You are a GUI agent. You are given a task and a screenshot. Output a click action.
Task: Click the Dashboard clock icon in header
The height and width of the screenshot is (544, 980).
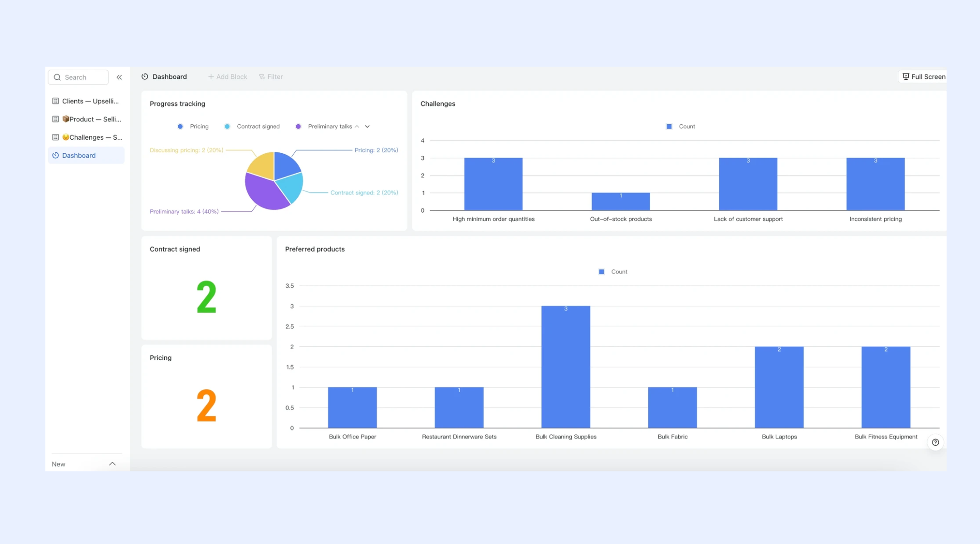pos(145,77)
